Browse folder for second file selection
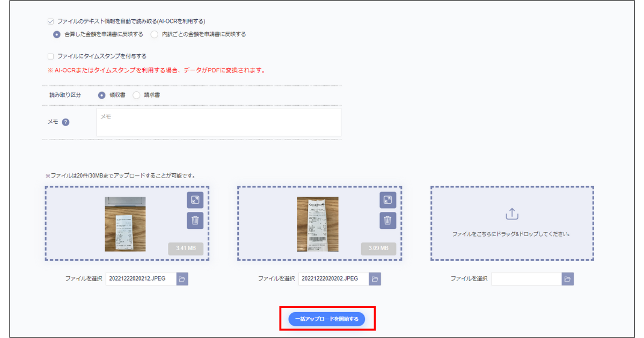The height and width of the screenshot is (338, 644). click(x=375, y=279)
